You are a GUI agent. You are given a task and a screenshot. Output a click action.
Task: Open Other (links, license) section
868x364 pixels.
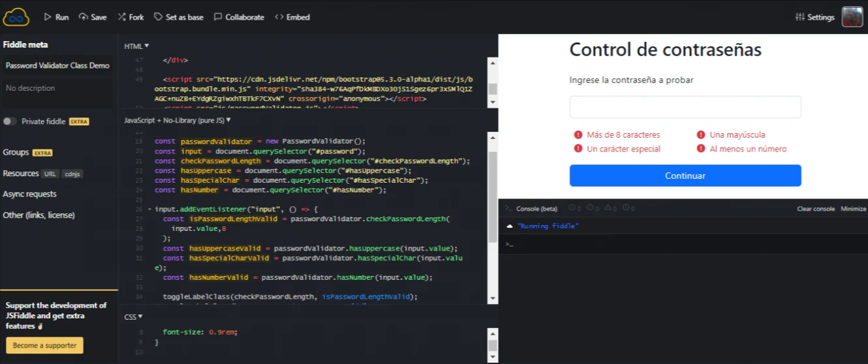(x=39, y=215)
